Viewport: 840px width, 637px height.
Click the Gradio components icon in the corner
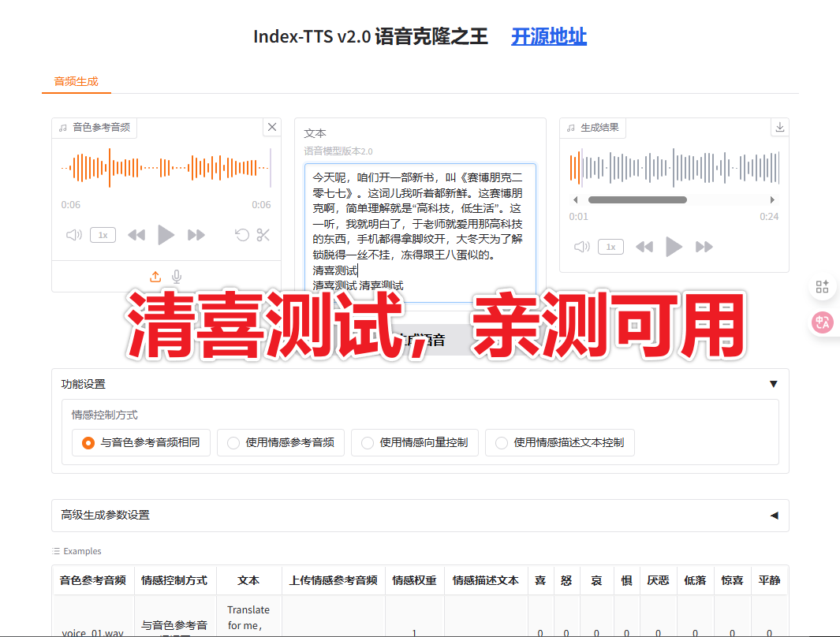coord(823,286)
